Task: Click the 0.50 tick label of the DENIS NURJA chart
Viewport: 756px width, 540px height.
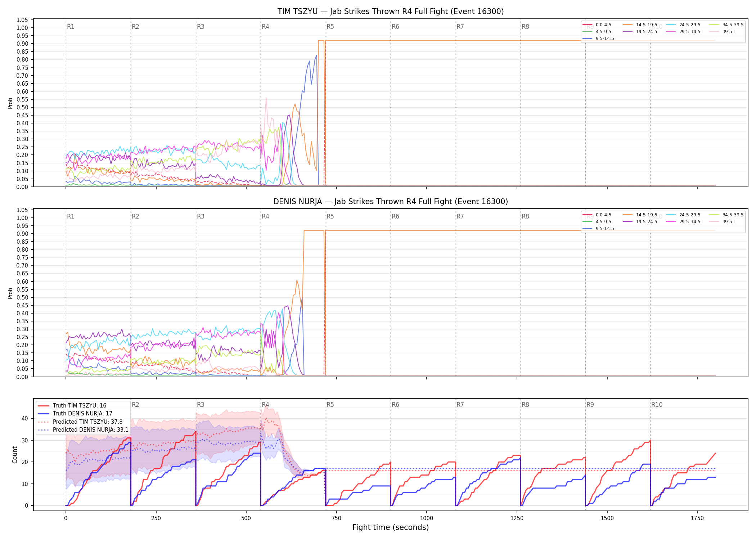Action: click(22, 297)
